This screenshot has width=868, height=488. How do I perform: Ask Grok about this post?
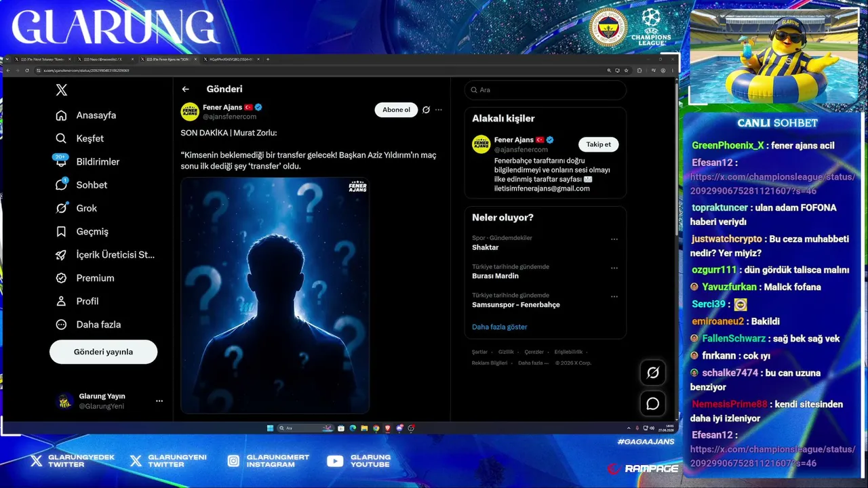click(426, 110)
